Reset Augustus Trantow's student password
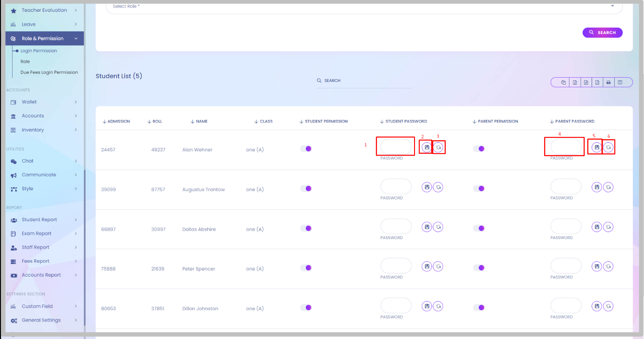 click(x=438, y=187)
